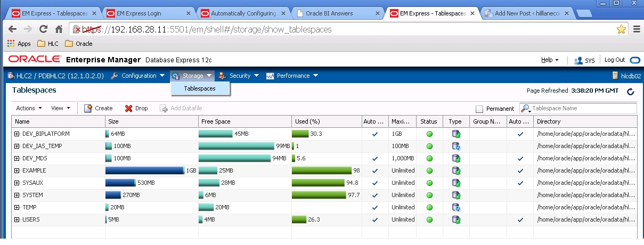Select Tablespaces from the Storage menu

coord(200,88)
